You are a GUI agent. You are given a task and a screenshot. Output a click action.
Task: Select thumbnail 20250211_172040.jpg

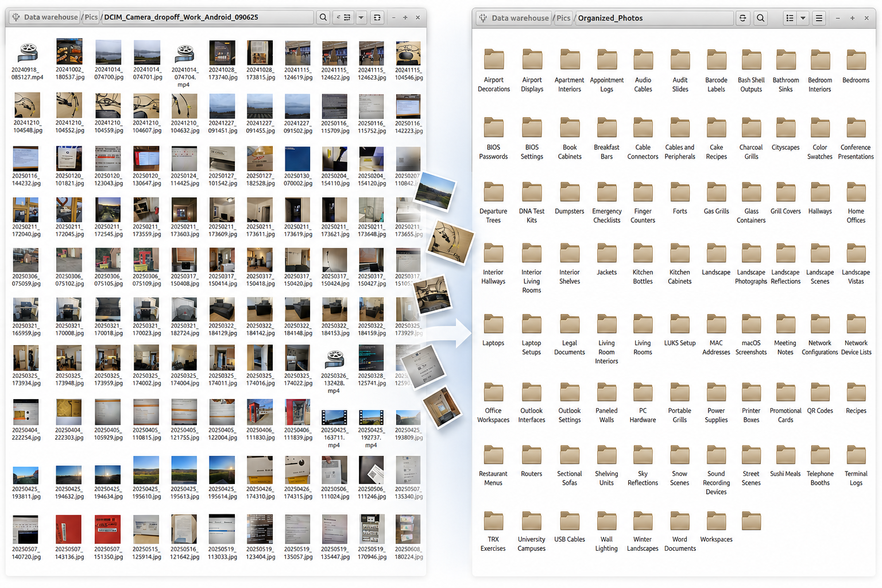[x=26, y=210]
